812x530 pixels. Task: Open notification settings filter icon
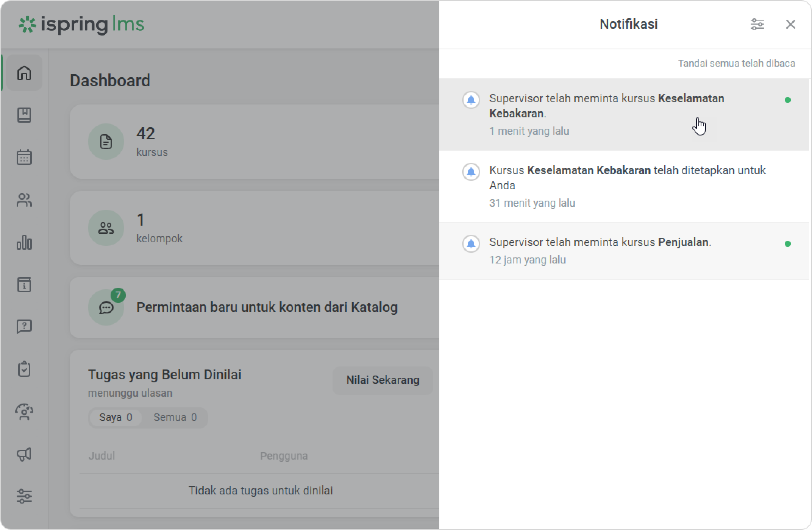(x=757, y=24)
